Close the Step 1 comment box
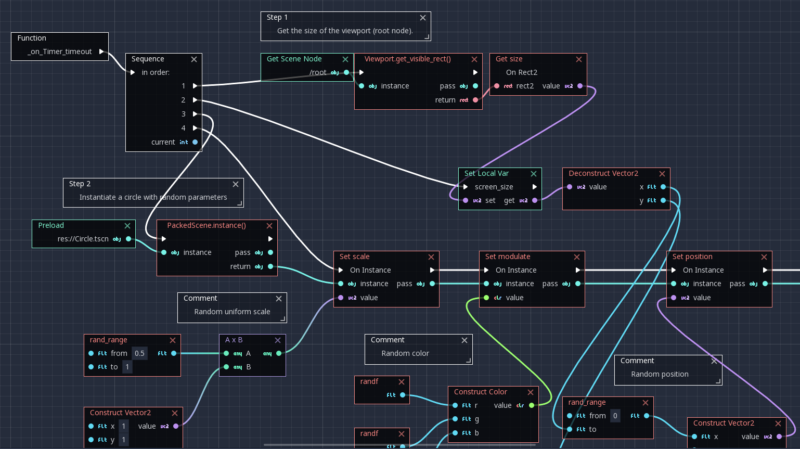The height and width of the screenshot is (449, 800). click(422, 18)
